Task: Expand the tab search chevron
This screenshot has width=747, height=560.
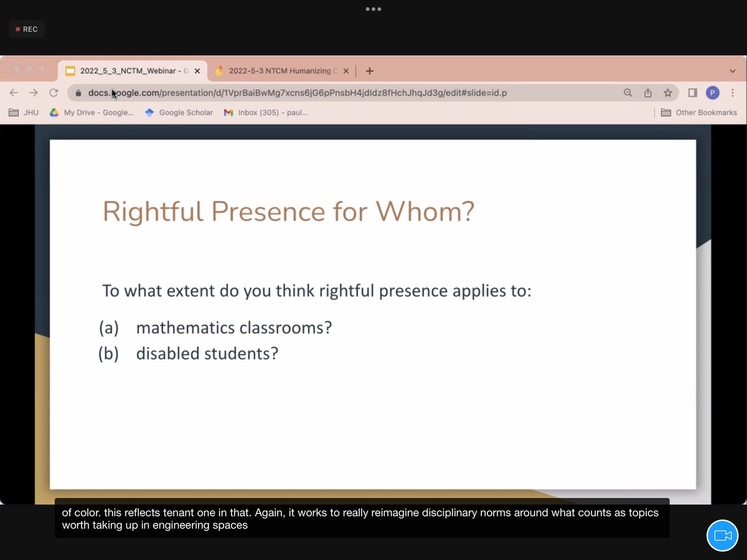Action: 732,71
